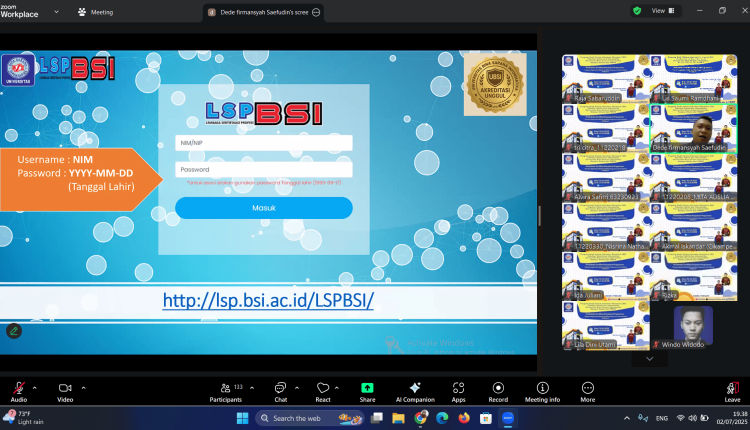Image resolution: width=750 pixels, height=430 pixels.
Task: Open Firefox from the taskbar
Action: click(464, 419)
